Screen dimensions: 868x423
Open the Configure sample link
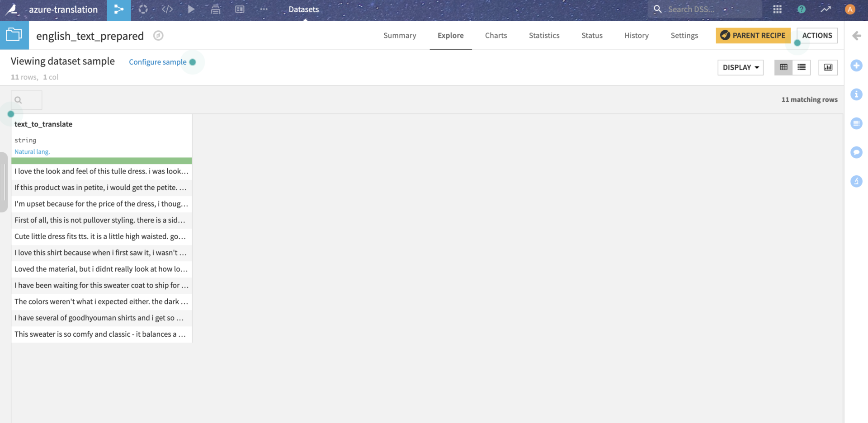[157, 62]
